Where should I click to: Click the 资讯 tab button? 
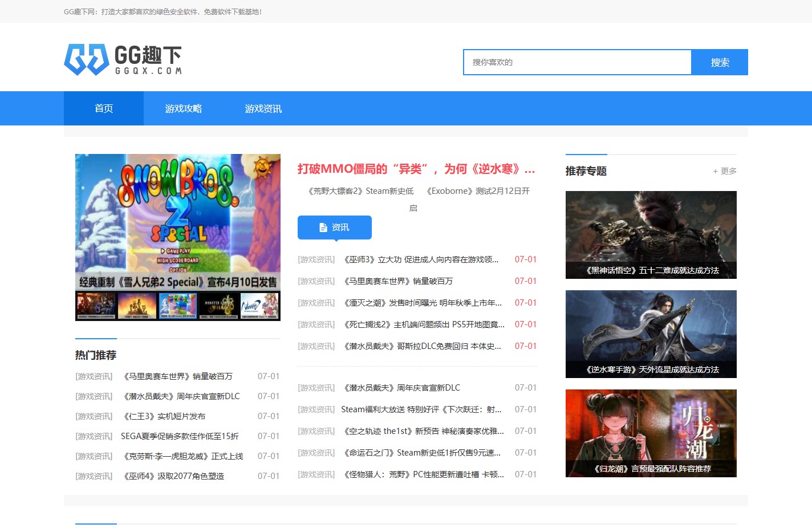[x=335, y=228]
